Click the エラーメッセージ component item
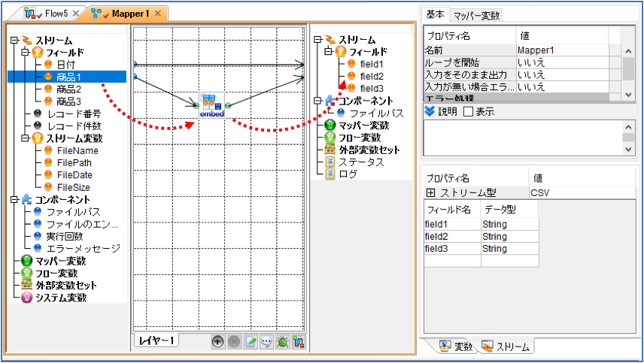 coord(84,249)
